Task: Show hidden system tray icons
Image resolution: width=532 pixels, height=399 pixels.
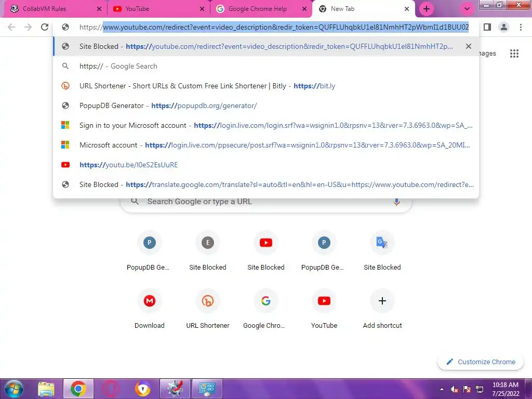Action: point(442,389)
